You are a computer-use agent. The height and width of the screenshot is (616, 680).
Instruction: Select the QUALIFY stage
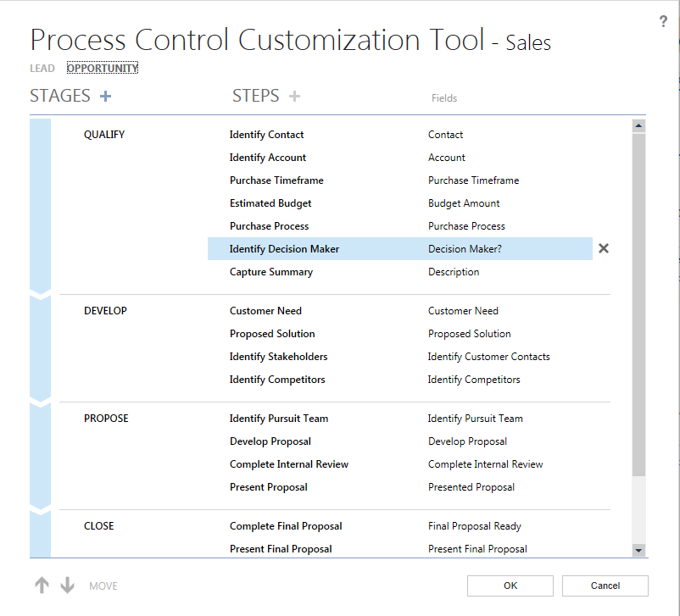click(x=104, y=135)
